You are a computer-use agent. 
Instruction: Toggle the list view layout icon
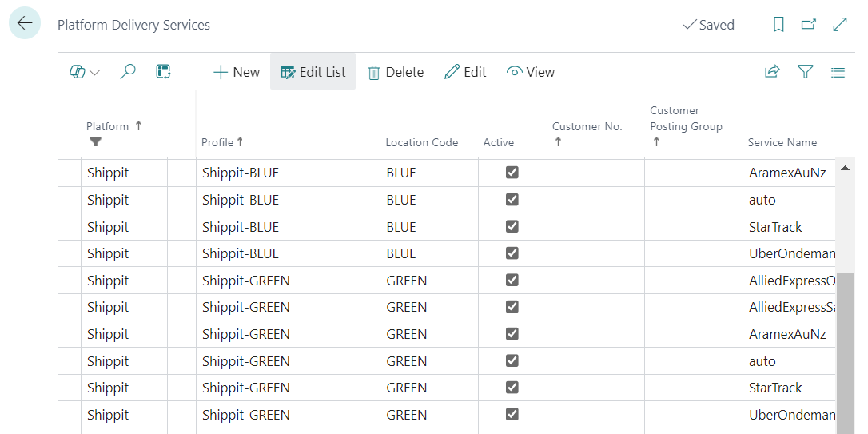pyautogui.click(x=838, y=72)
